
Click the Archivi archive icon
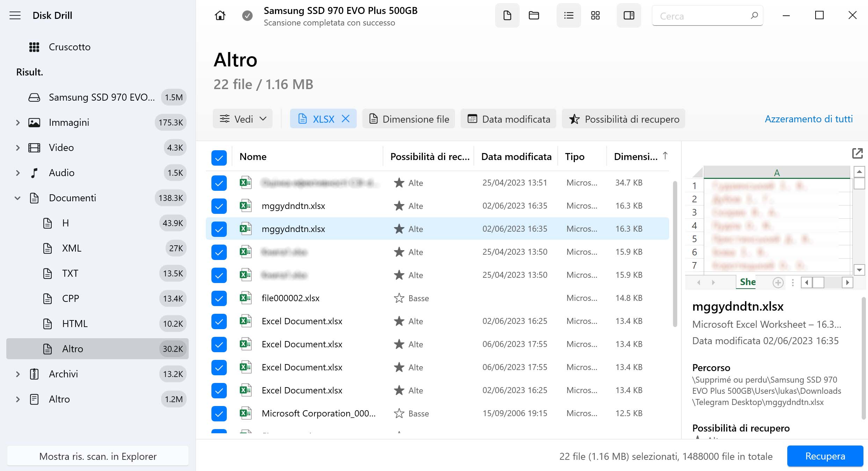click(34, 374)
